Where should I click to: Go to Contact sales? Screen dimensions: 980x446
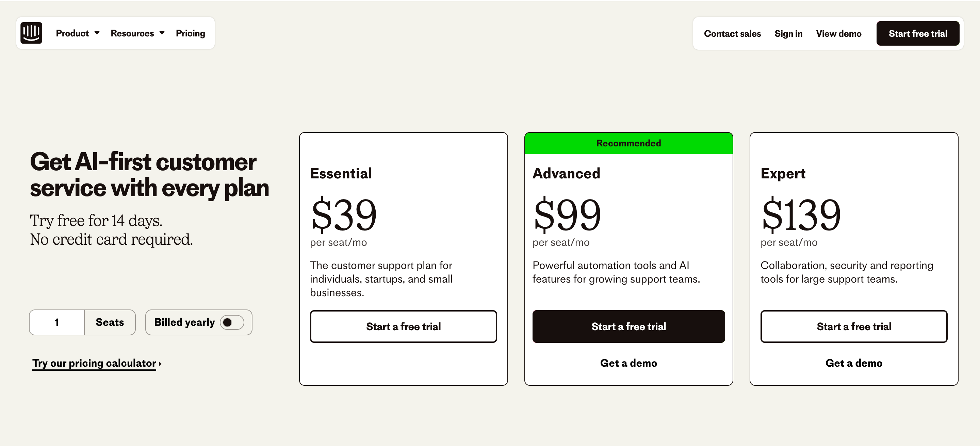(732, 33)
